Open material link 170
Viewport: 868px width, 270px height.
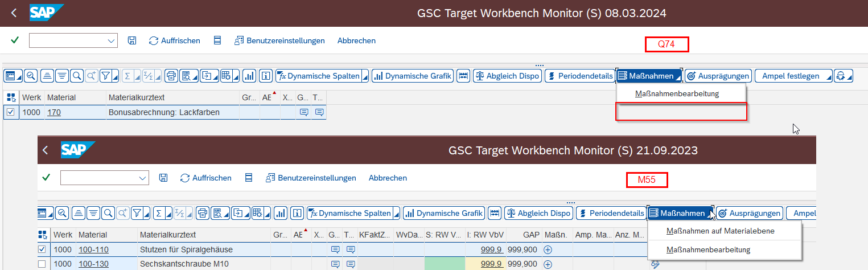coord(54,113)
